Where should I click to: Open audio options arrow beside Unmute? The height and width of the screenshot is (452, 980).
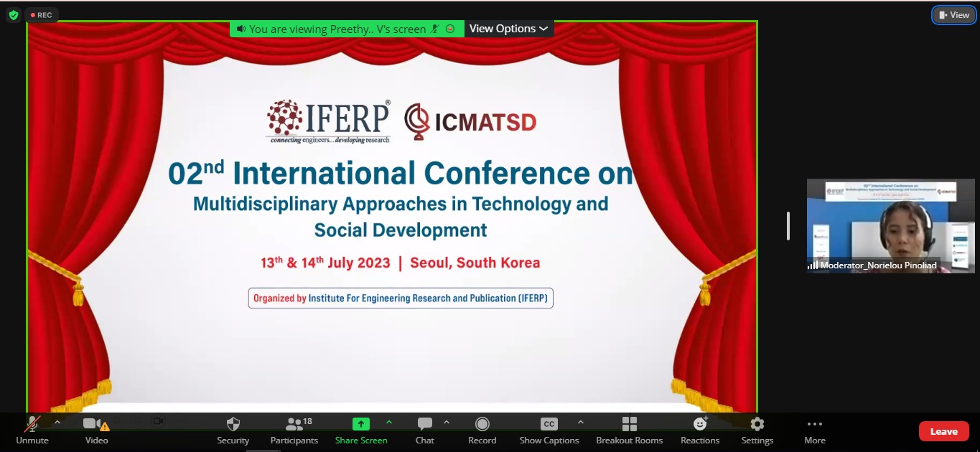coord(57,422)
